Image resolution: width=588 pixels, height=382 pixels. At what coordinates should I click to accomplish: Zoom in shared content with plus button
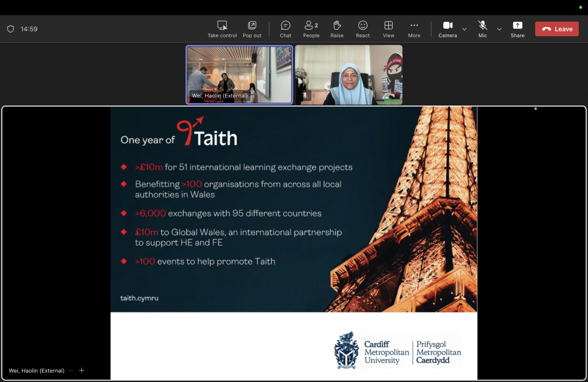click(82, 371)
